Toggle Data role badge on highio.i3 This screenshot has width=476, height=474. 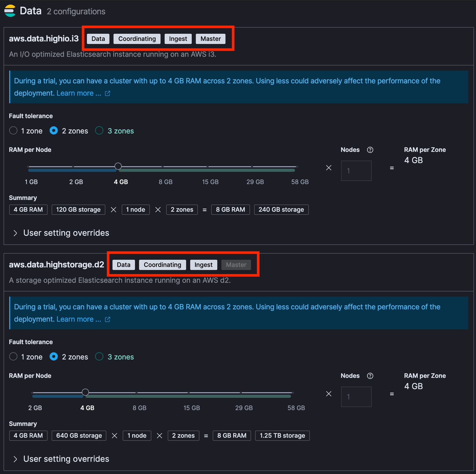click(x=98, y=39)
